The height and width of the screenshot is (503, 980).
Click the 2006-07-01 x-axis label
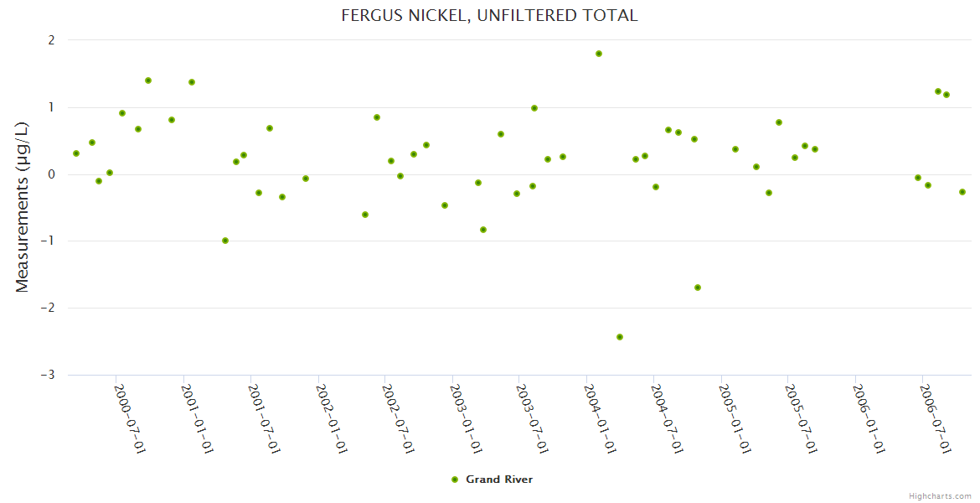[x=936, y=417]
